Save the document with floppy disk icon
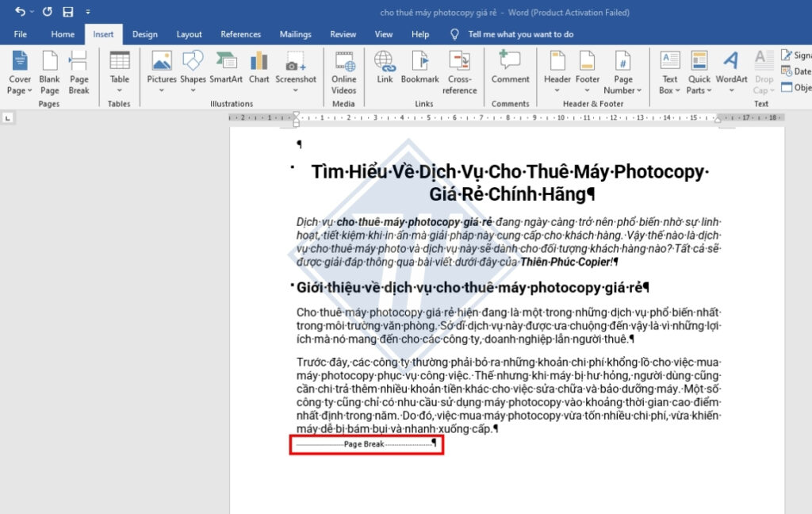Screen dimensions: 812x514 [68, 11]
